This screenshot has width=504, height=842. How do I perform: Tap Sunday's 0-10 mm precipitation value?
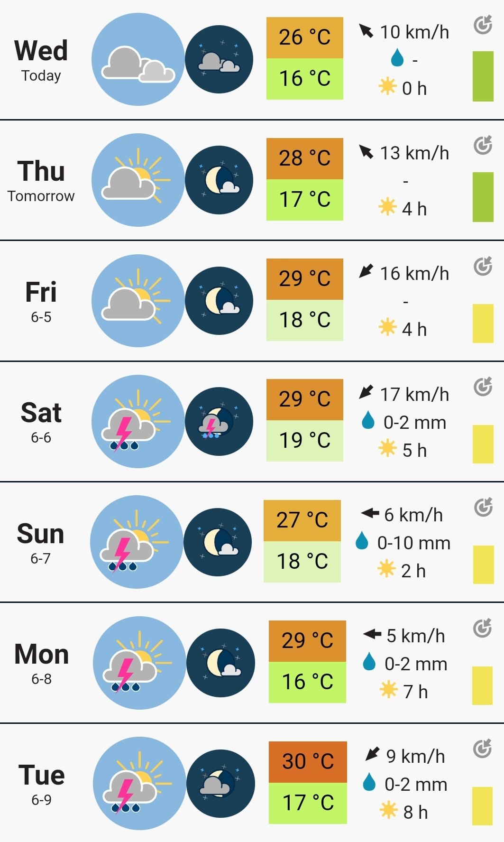coord(413,543)
